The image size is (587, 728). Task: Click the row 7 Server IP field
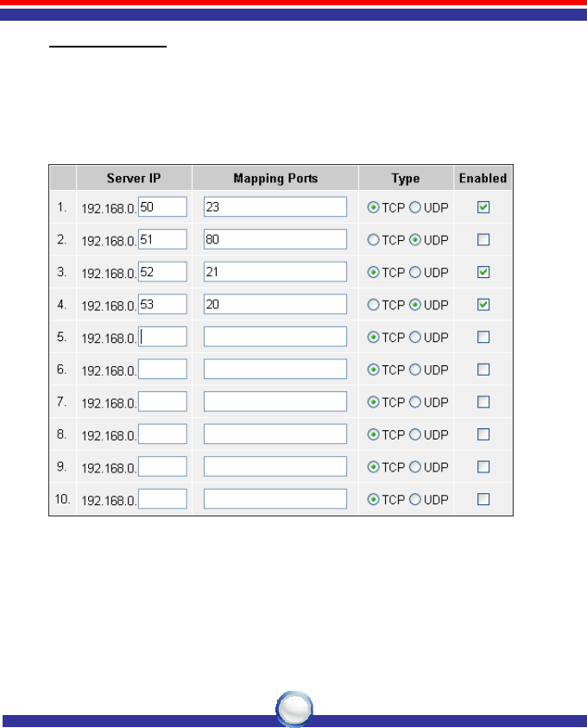[x=162, y=402]
